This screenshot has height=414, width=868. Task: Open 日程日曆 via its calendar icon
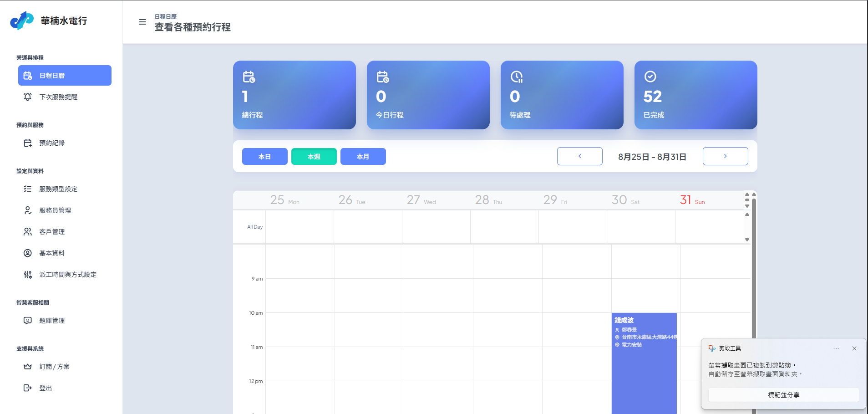tap(27, 75)
